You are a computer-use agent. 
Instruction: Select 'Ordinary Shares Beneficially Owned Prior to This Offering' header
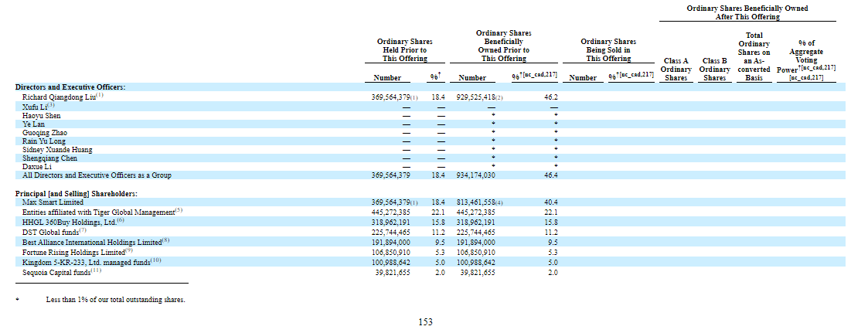point(504,46)
